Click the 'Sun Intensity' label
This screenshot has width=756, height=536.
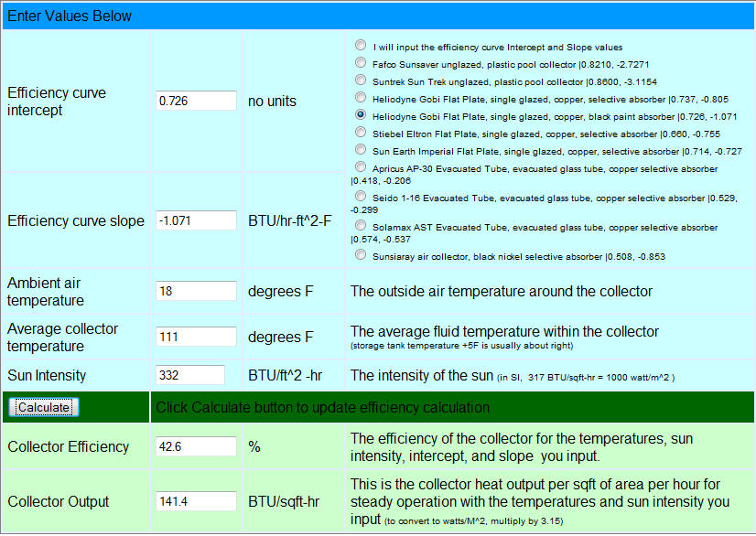pos(47,375)
